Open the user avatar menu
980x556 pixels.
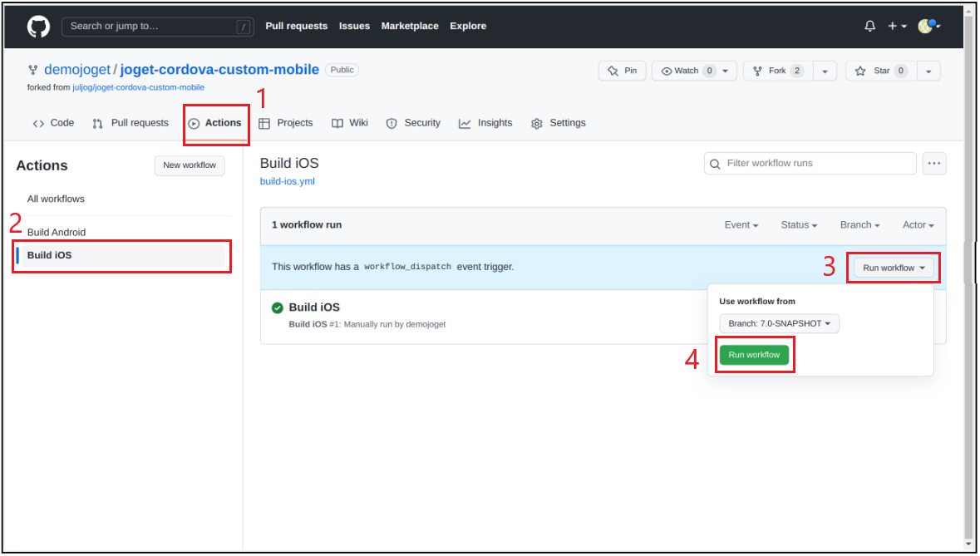(928, 27)
